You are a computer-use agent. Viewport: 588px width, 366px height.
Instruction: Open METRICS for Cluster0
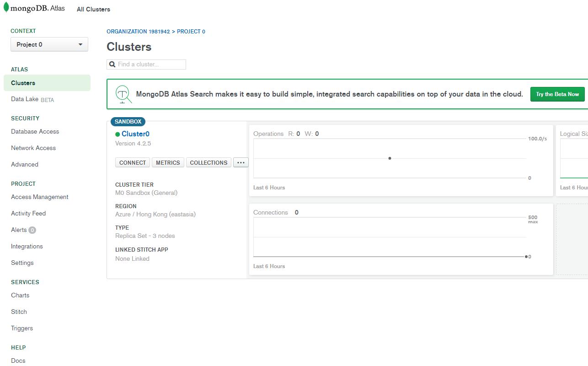pyautogui.click(x=168, y=162)
